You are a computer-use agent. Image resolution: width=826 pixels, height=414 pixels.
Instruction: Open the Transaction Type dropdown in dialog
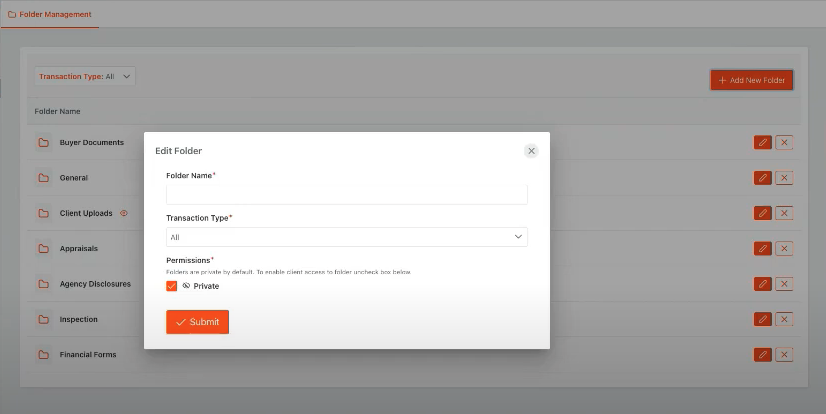coord(347,237)
